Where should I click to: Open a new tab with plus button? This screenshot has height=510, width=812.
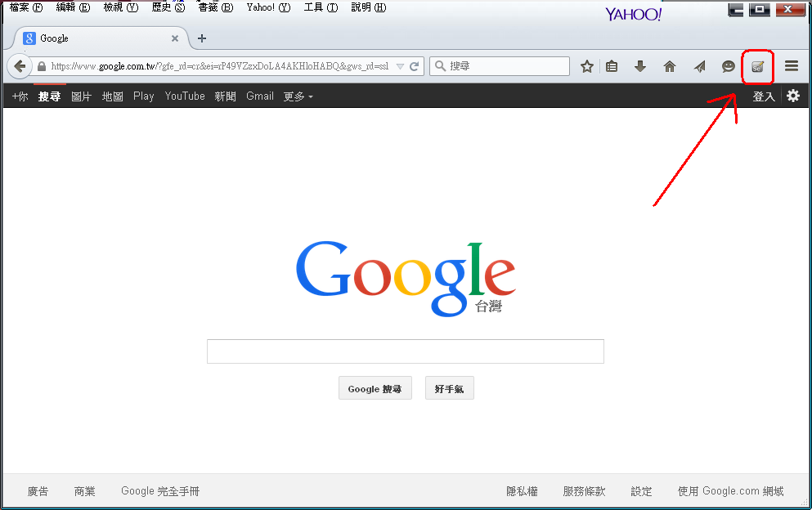pos(202,38)
